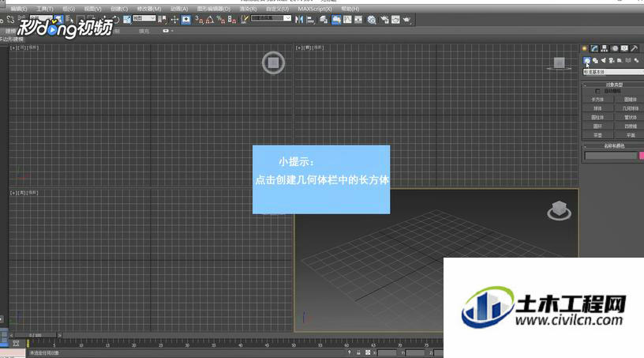This screenshot has height=358, width=644.
Task: Click the 管状体 tube button
Action: pos(629,117)
